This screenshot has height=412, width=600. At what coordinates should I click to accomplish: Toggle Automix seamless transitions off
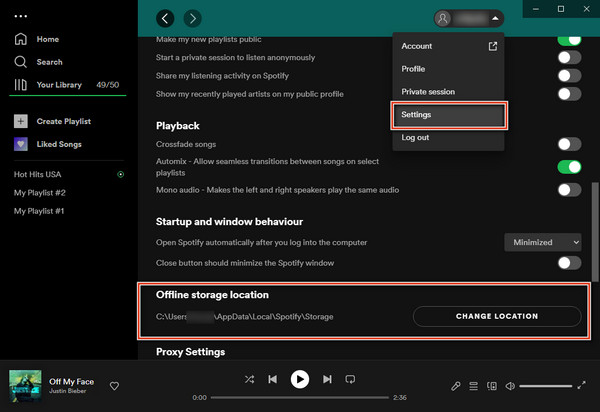click(x=568, y=166)
